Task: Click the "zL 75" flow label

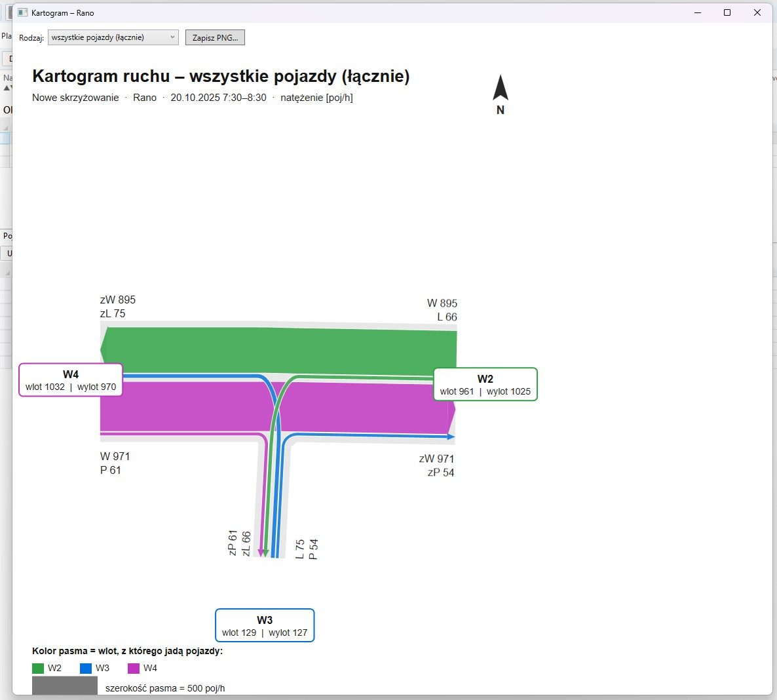Action: click(x=113, y=314)
